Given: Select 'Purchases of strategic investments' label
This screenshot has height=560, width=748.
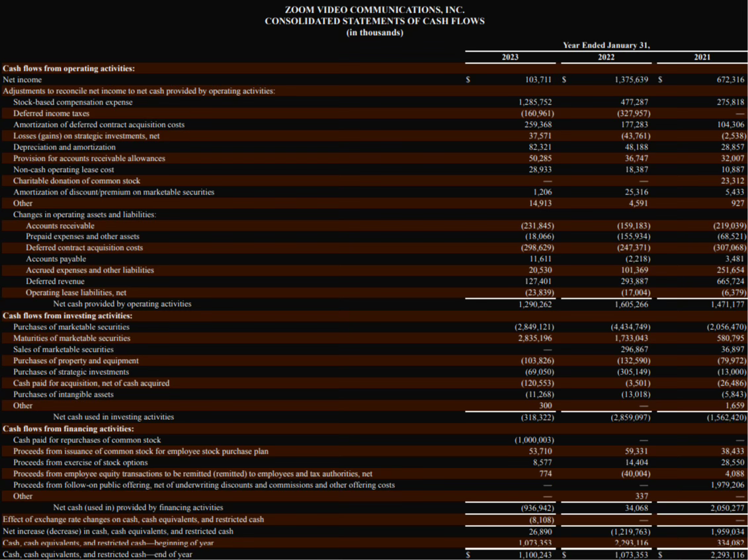Looking at the screenshot, I should click(x=71, y=372).
